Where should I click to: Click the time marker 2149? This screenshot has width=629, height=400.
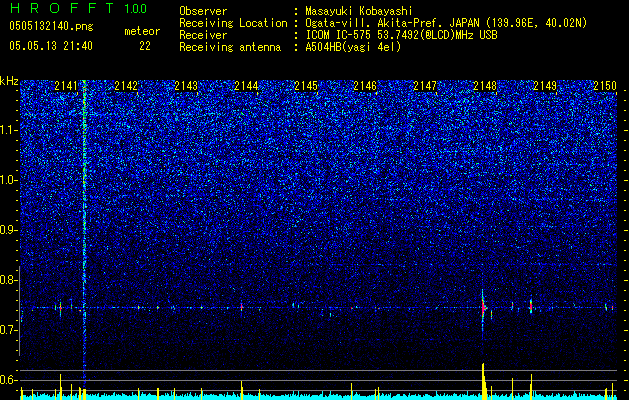pyautogui.click(x=545, y=86)
